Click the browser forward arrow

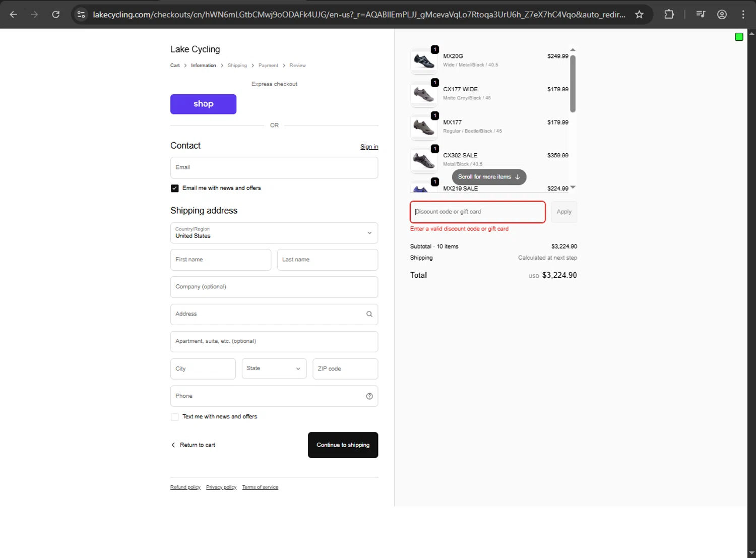click(34, 15)
